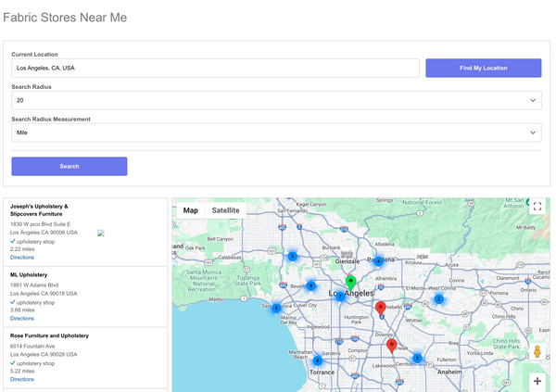Screen dimensions: 556x392
Task: Click the broken image in Joseph's Upholstery listing
Action: [101, 234]
